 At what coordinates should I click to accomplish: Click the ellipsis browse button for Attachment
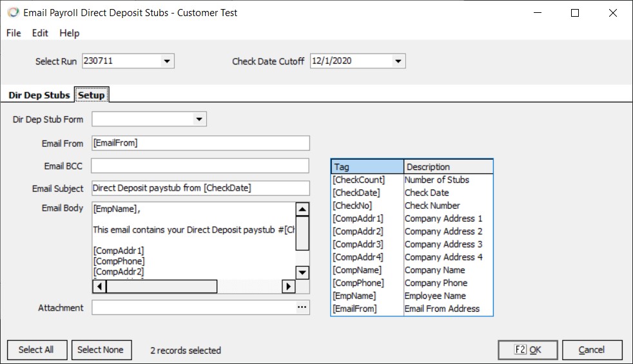click(302, 308)
